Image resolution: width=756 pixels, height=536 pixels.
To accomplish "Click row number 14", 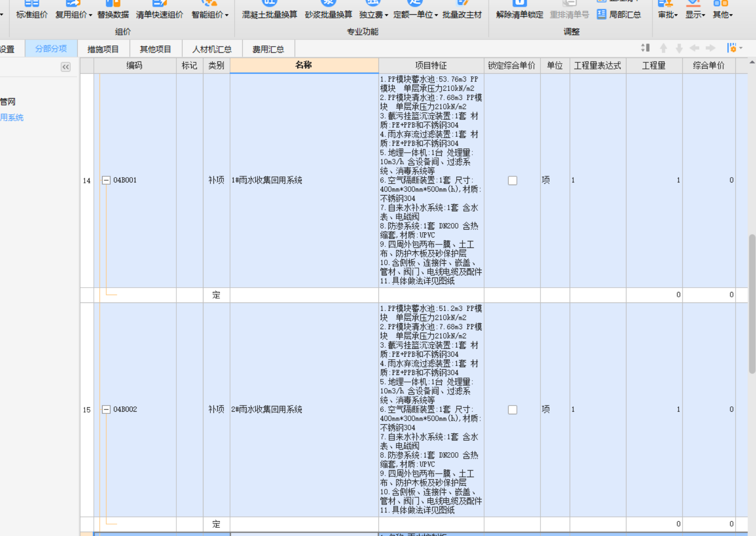I will [x=87, y=180].
